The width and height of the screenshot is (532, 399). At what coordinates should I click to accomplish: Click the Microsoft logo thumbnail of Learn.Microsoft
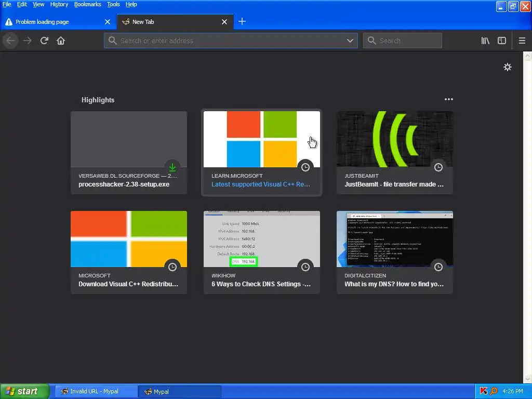(x=262, y=139)
